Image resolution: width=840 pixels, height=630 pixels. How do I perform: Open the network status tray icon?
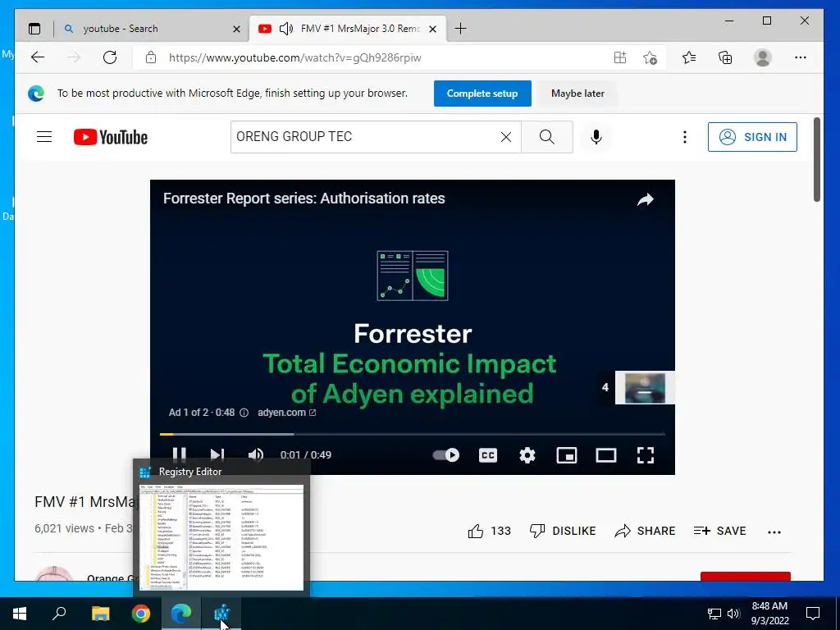click(714, 614)
